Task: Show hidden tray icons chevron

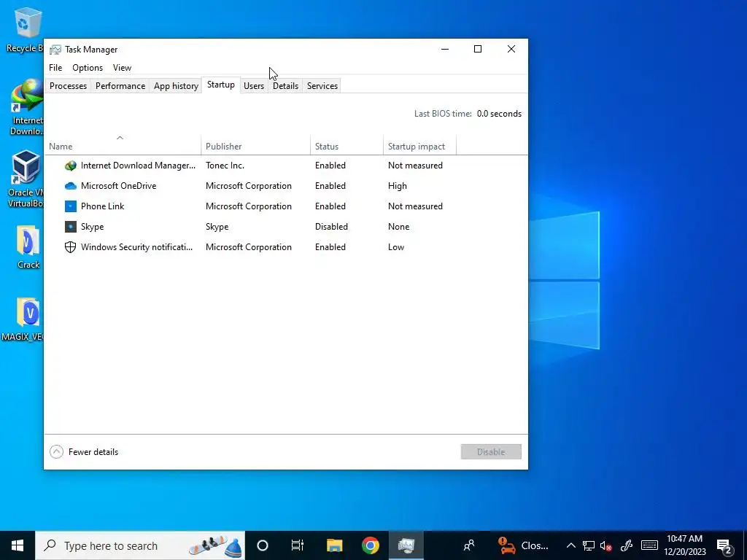Action: [570, 545]
